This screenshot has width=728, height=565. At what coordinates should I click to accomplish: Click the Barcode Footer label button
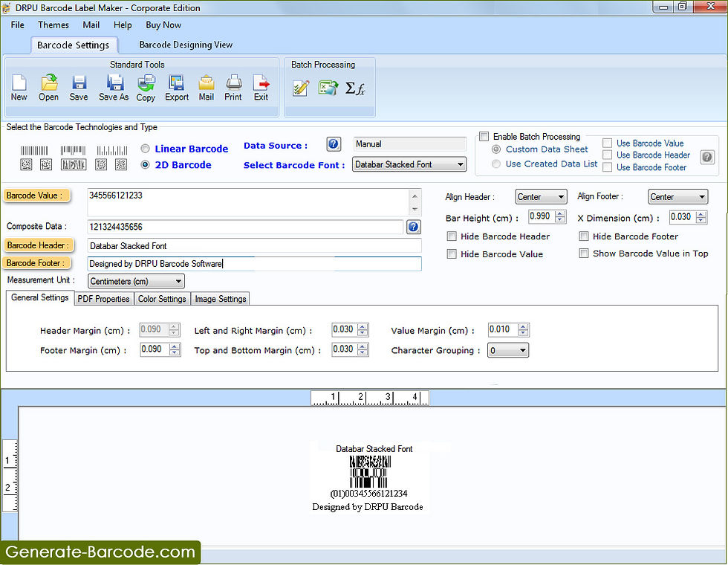click(37, 263)
